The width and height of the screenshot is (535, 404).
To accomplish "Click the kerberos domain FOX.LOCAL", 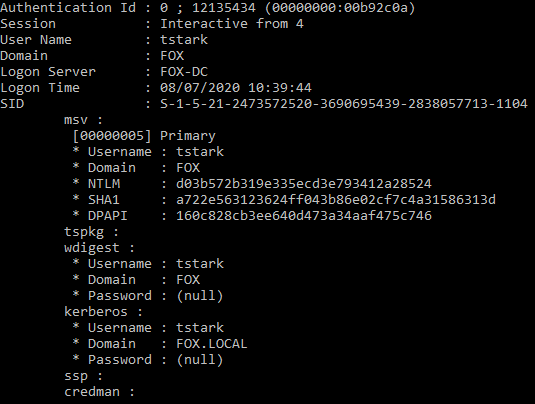I will [x=212, y=344].
